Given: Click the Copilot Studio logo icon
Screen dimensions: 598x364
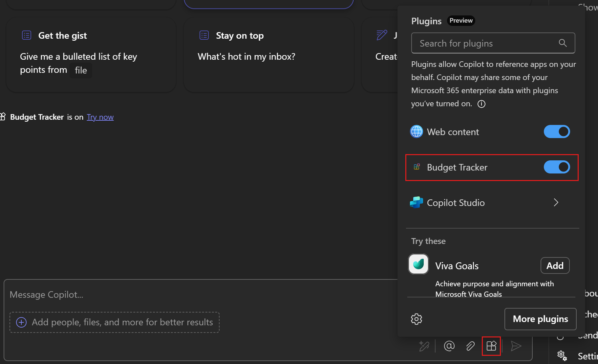Looking at the screenshot, I should tap(416, 202).
